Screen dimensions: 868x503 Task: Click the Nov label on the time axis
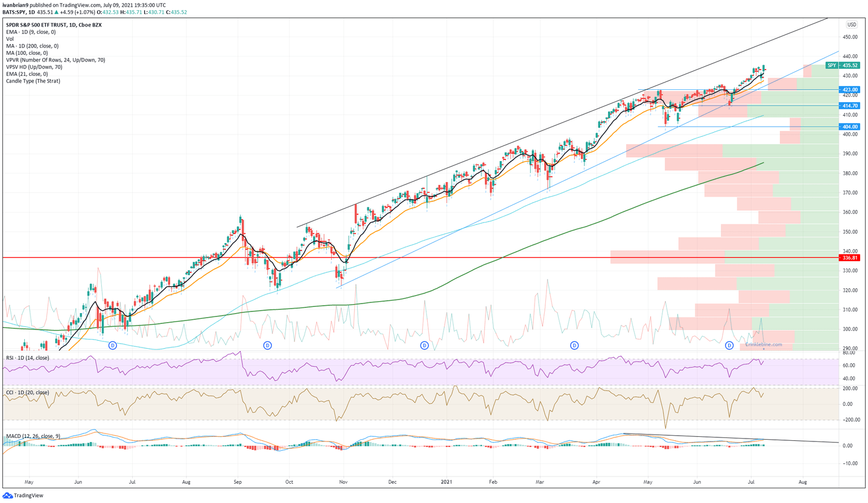343,482
